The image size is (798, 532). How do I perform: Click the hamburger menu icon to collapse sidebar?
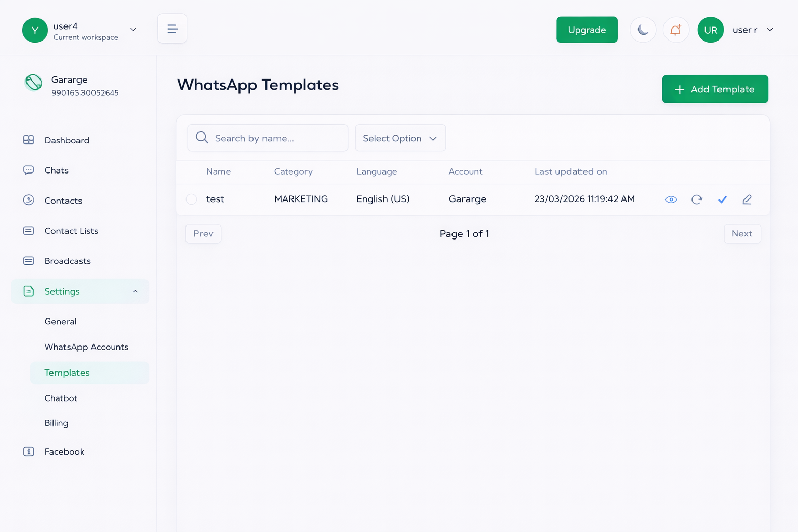[172, 29]
